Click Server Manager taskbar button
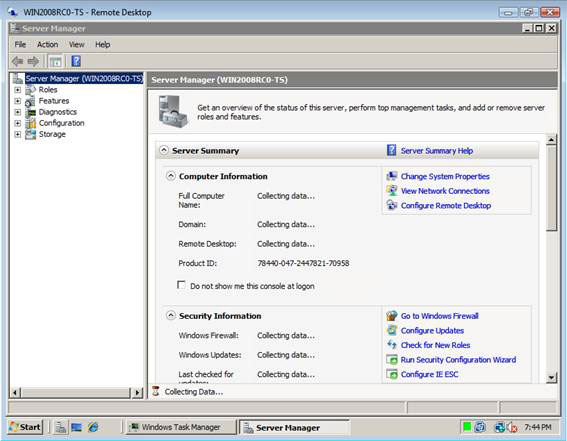Viewport: 567px width, 441px height. 294,428
